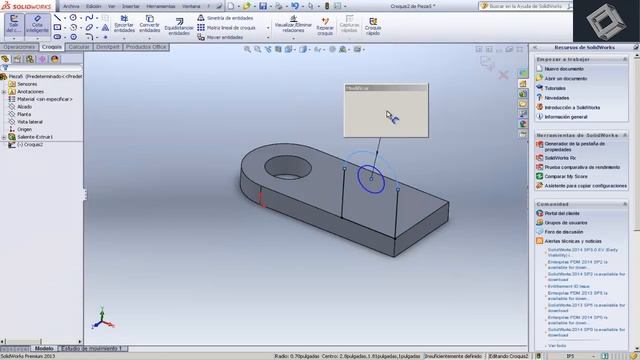Image resolution: width=640 pixels, height=360 pixels.
Task: Select the Croquis2 item in tree
Action: pyautogui.click(x=30, y=144)
